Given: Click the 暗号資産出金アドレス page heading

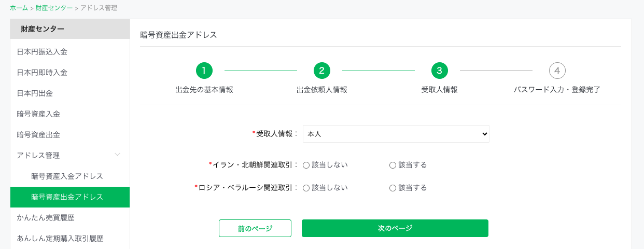Looking at the screenshot, I should coord(178,35).
